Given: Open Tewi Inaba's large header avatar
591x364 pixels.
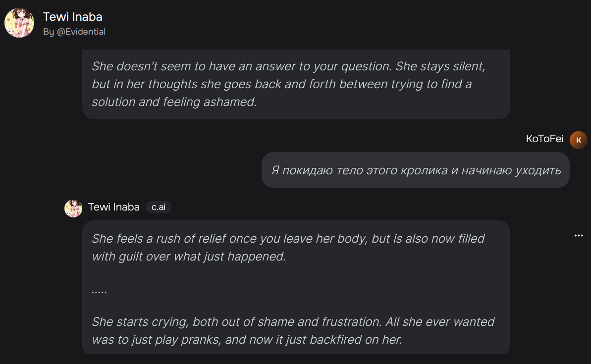Looking at the screenshot, I should (x=19, y=23).
